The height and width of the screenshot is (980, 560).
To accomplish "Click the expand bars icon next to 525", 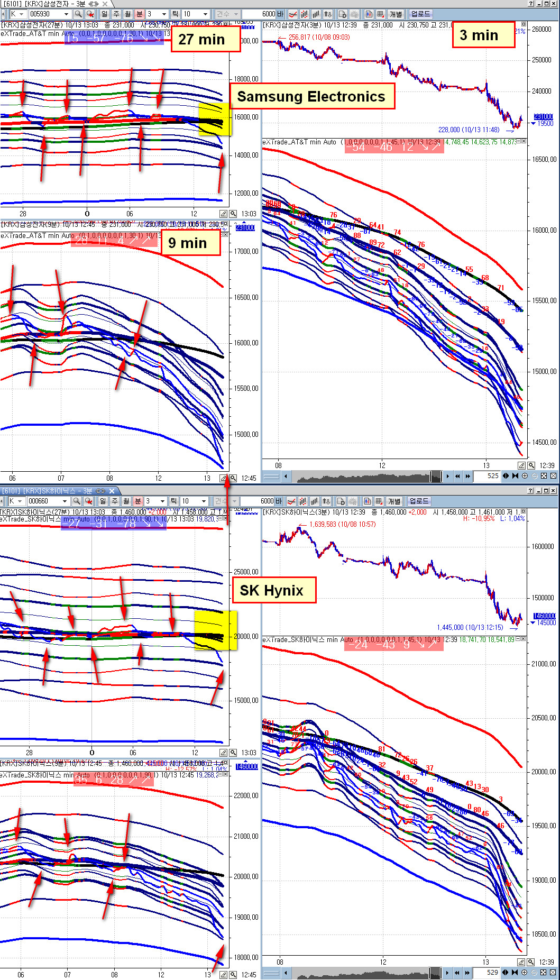I will [506, 476].
